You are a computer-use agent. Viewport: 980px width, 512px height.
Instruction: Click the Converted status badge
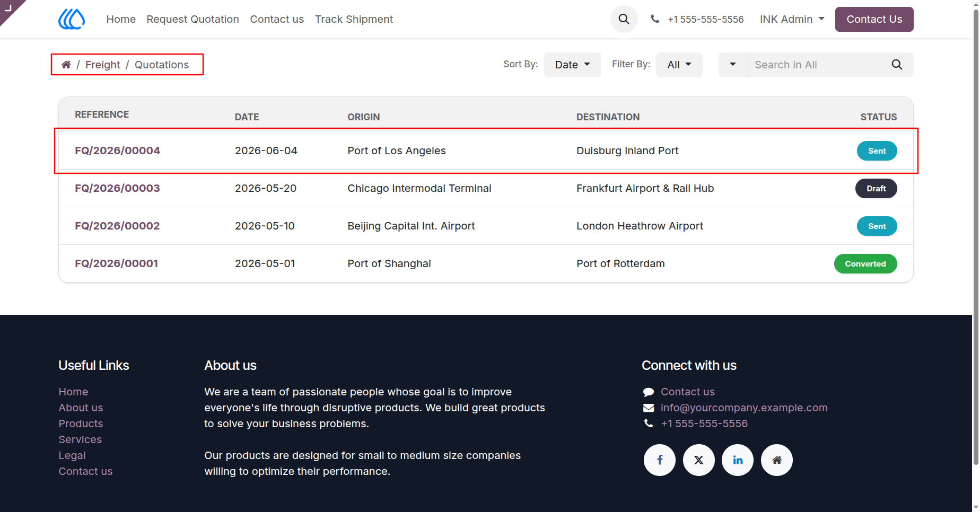click(865, 263)
